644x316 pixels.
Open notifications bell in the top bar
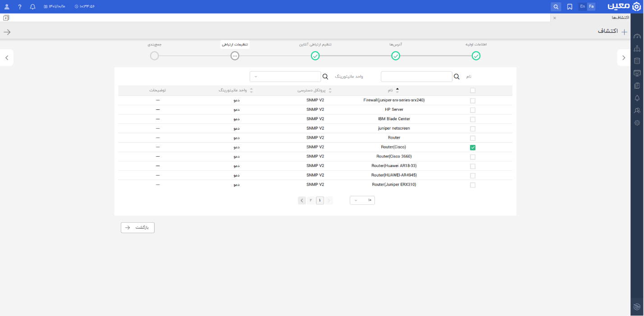(x=32, y=7)
